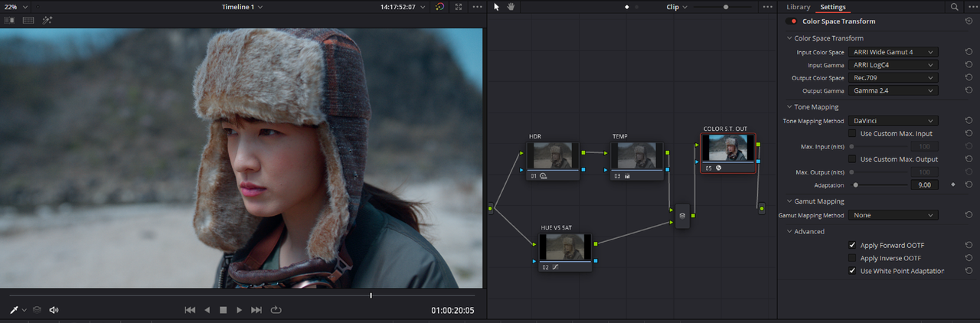Stop playback

pyautogui.click(x=223, y=310)
